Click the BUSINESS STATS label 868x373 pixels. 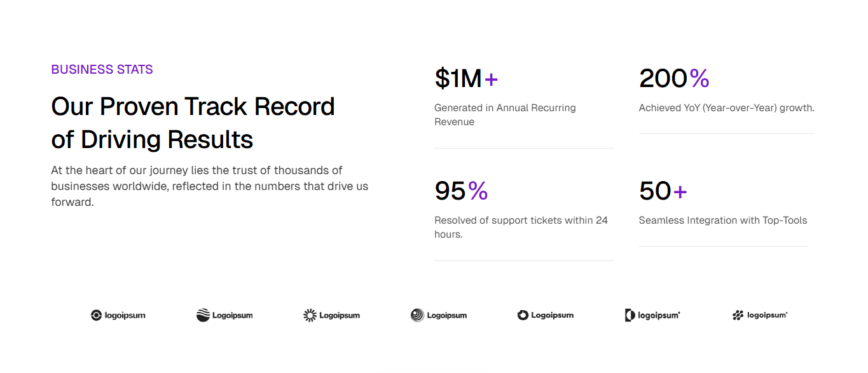102,69
